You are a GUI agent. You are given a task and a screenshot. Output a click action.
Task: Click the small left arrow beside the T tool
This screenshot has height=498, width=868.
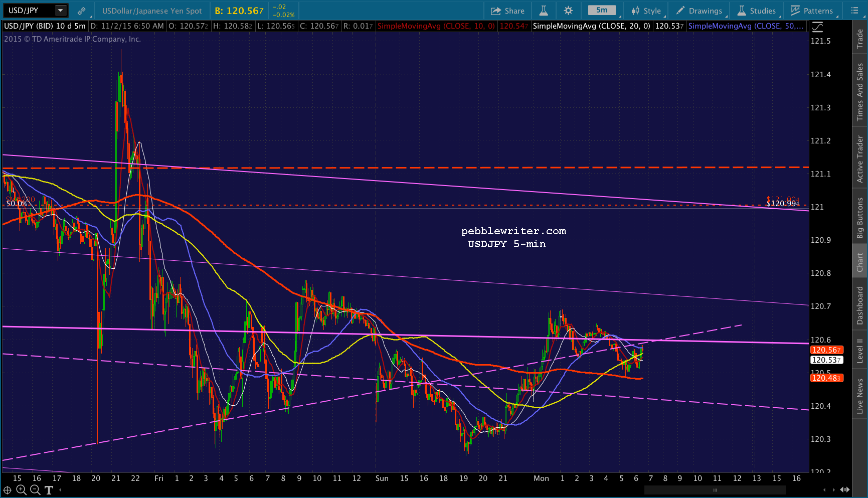pyautogui.click(x=60, y=490)
